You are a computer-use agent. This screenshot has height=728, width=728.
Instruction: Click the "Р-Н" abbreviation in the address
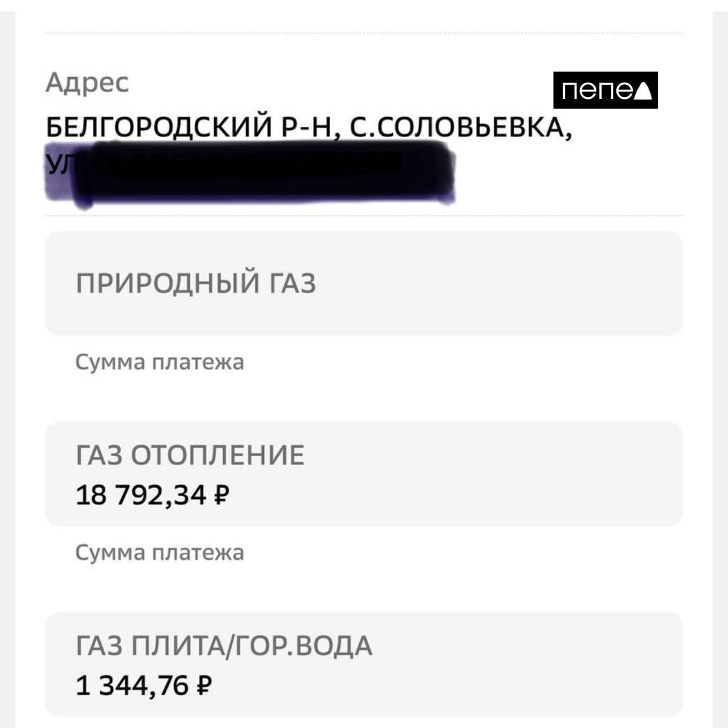pyautogui.click(x=308, y=128)
